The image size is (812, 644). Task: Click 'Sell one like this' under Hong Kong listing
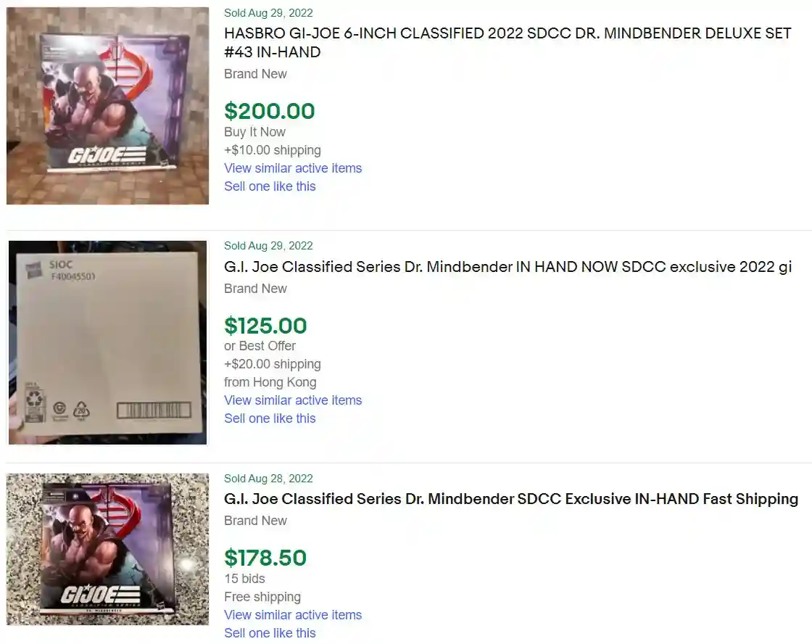(270, 418)
